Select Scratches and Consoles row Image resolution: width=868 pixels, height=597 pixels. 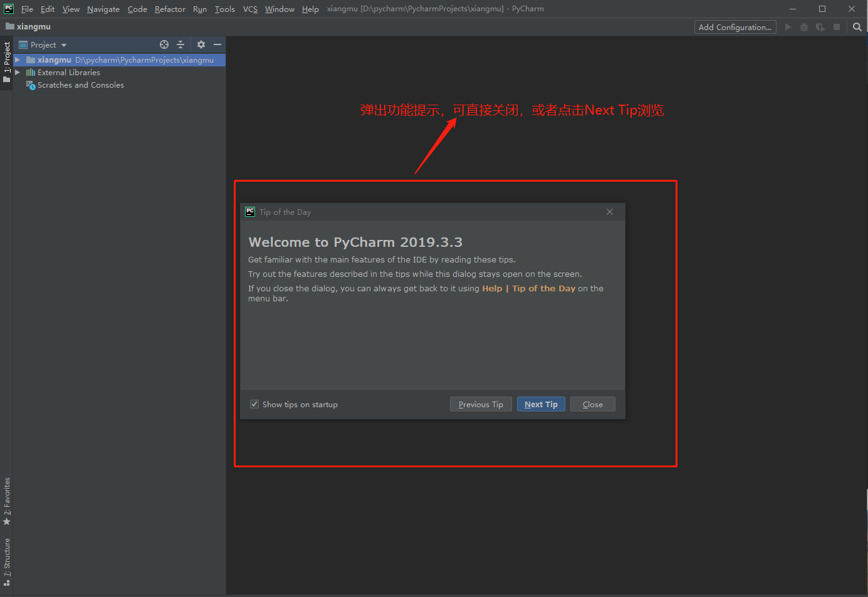click(x=119, y=85)
